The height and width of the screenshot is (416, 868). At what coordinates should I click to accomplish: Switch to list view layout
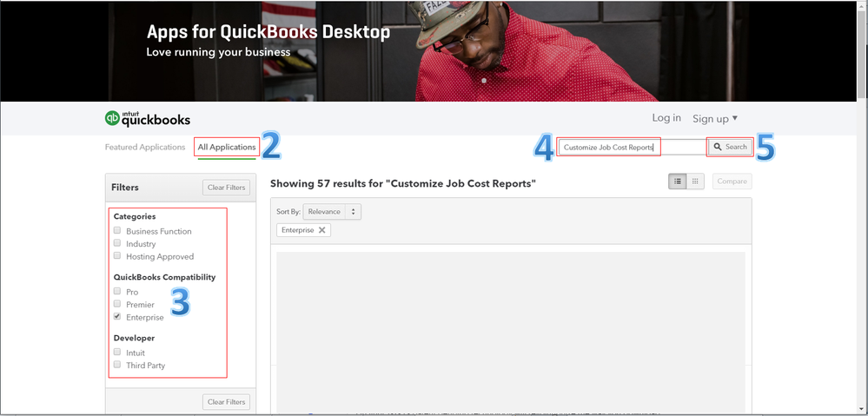678,181
